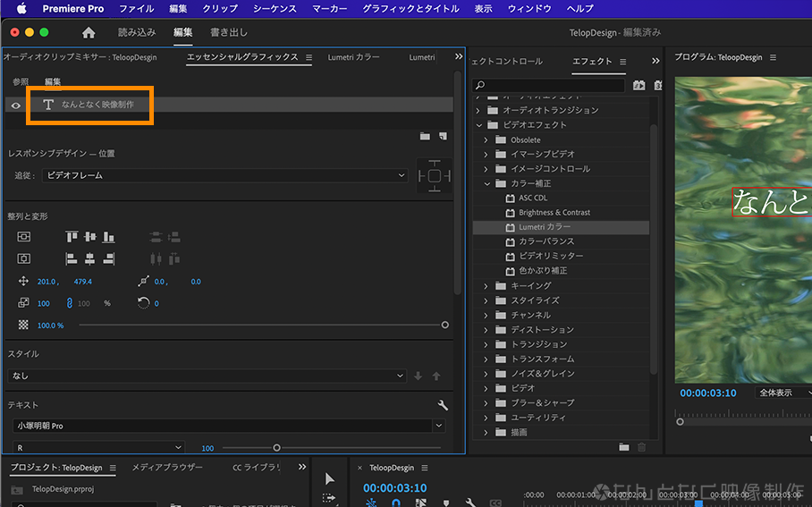Align right edges icon

click(x=109, y=258)
